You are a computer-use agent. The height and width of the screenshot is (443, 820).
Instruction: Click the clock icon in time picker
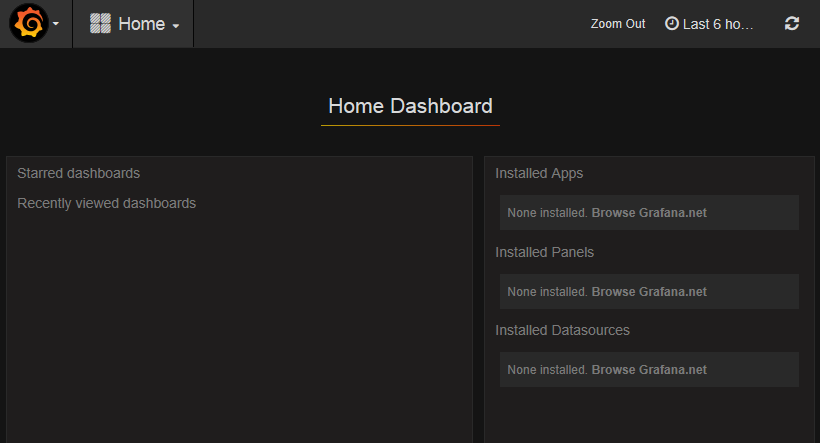coord(671,23)
